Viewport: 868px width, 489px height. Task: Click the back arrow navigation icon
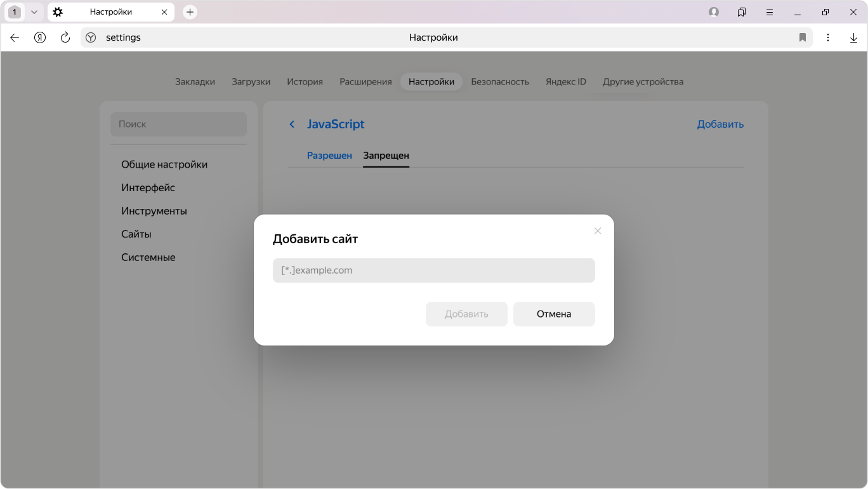15,37
